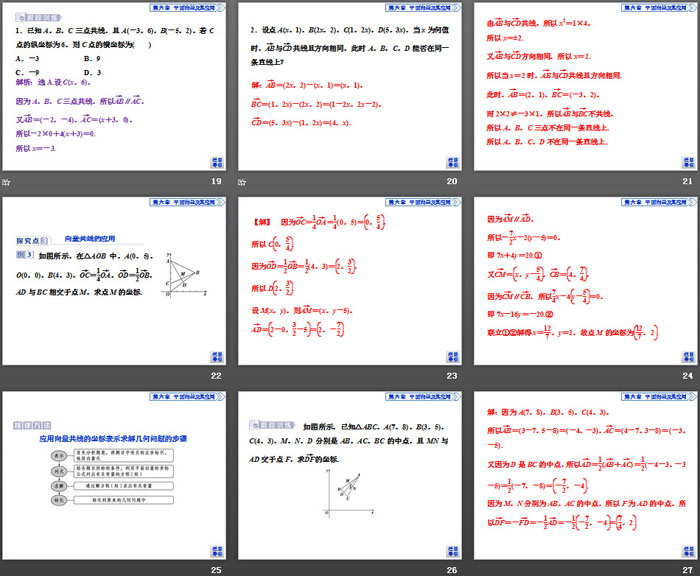Select slide 25 with flowchart steps
700x576 pixels.
coord(114,476)
